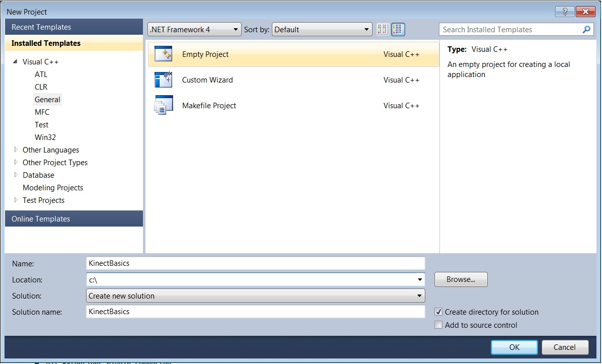Collapse the Visual C++ tree node
602x364 pixels.
[15, 61]
